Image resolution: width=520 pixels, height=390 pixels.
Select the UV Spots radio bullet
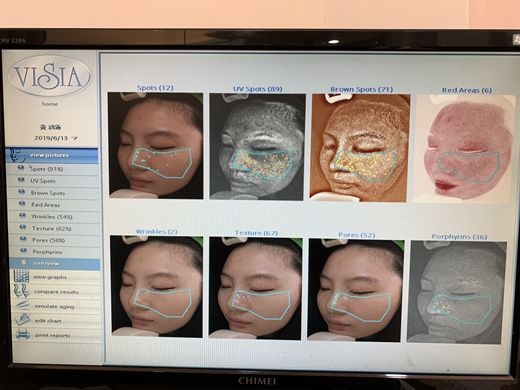pos(21,180)
